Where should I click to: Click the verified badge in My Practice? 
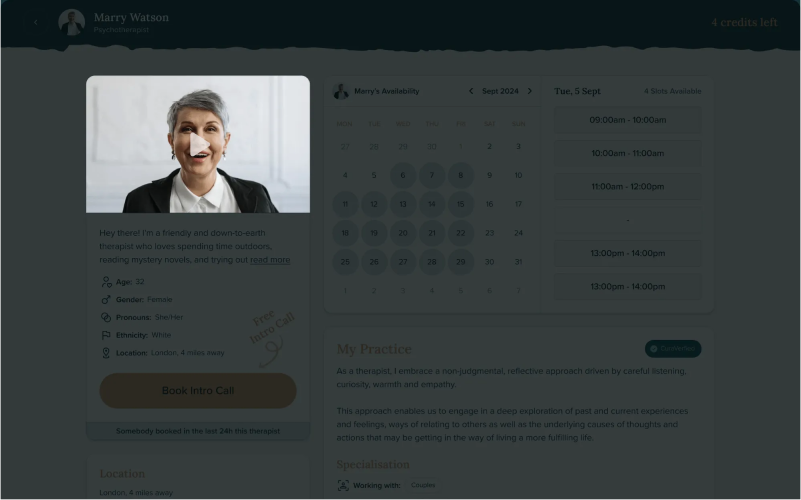[x=673, y=349]
